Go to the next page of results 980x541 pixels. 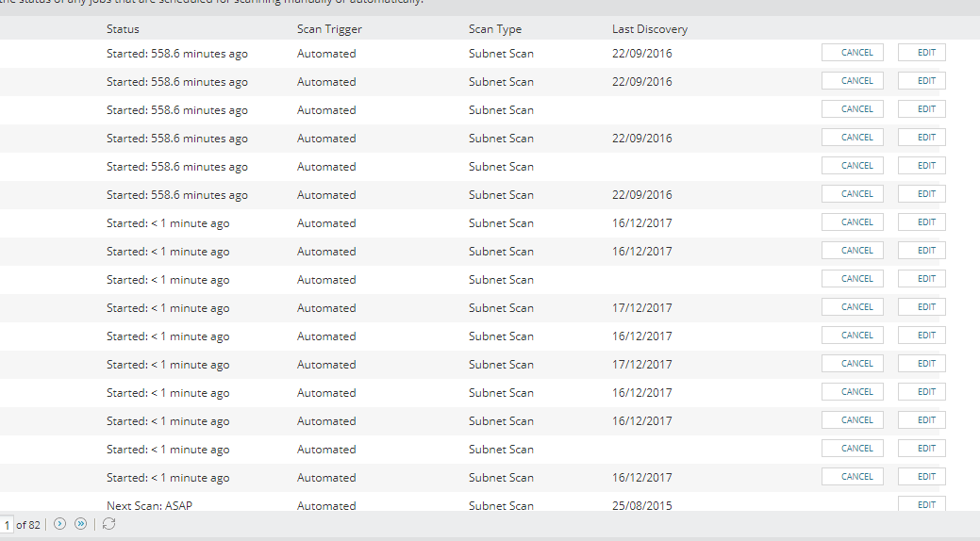60,524
